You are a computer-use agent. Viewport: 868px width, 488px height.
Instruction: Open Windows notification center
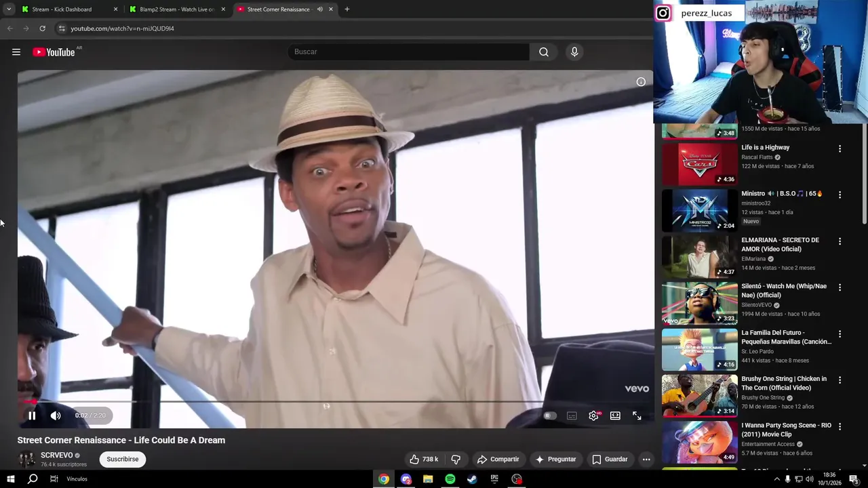854,479
